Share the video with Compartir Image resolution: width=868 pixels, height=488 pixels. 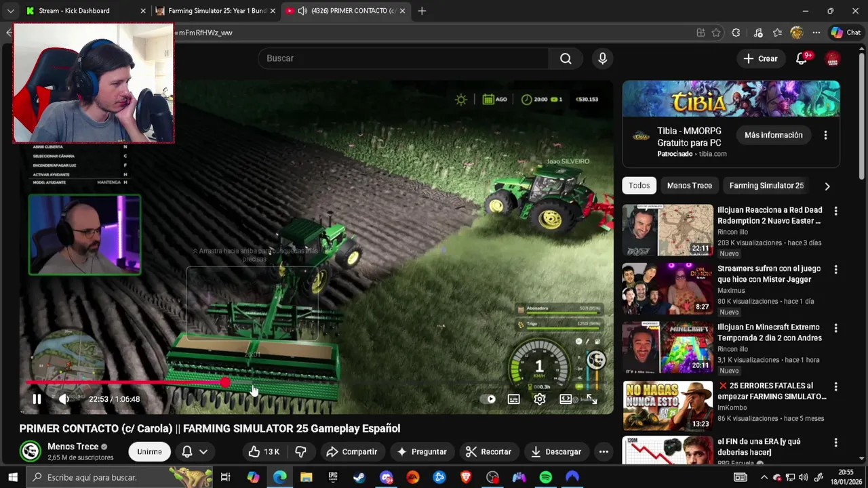coord(351,451)
